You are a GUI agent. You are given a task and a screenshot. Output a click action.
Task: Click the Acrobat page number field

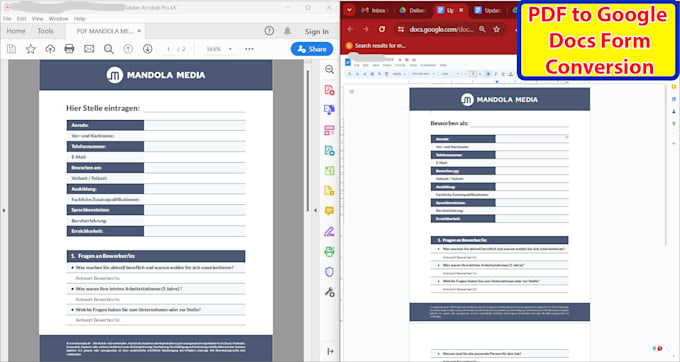click(x=168, y=49)
